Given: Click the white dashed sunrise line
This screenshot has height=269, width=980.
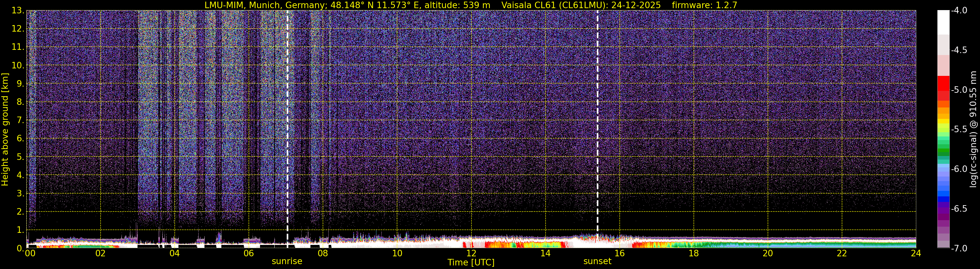Looking at the screenshot, I should tap(287, 114).
